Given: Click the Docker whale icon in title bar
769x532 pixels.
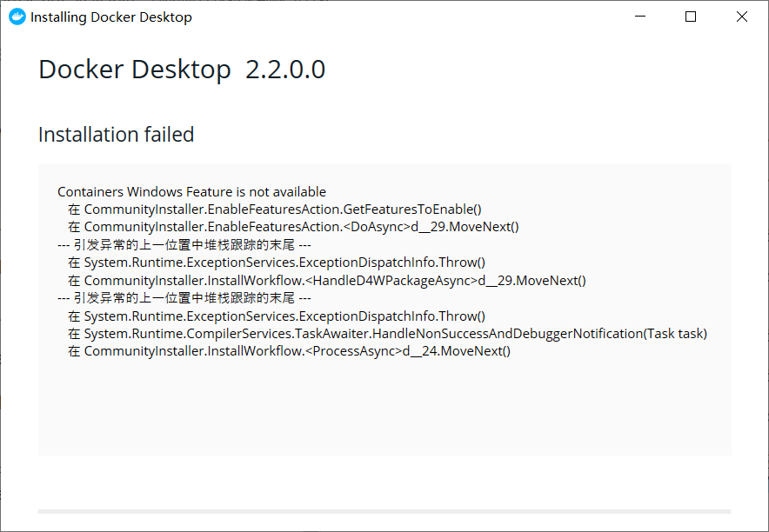Looking at the screenshot, I should 17,17.
